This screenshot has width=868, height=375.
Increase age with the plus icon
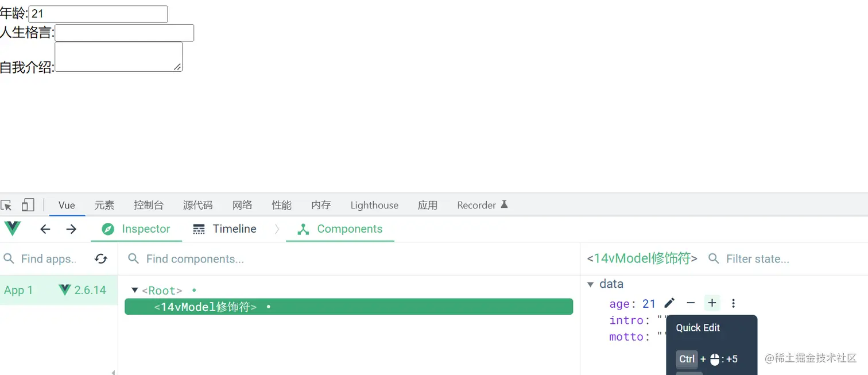point(712,303)
